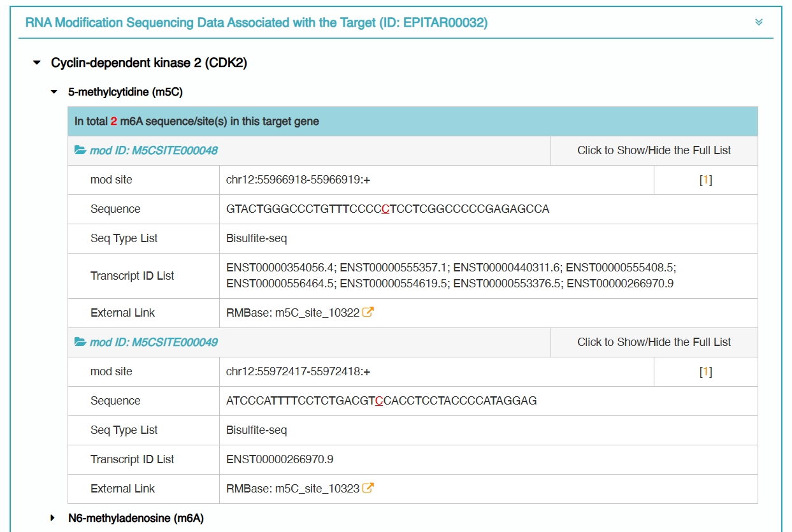792x532 pixels.
Task: Click highlighted red C in second sequence
Action: 379,401
